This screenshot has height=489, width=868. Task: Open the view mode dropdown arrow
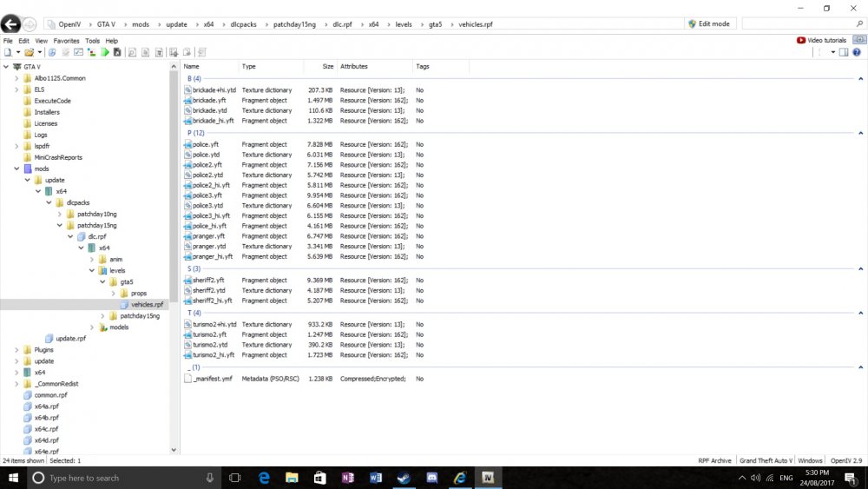(x=832, y=52)
